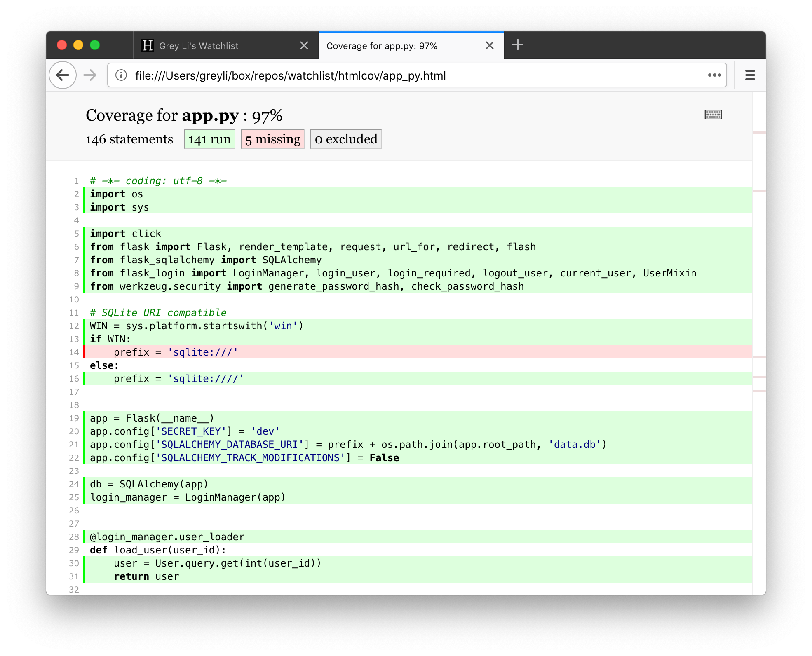Open the Firefox hamburger menu

pos(750,75)
